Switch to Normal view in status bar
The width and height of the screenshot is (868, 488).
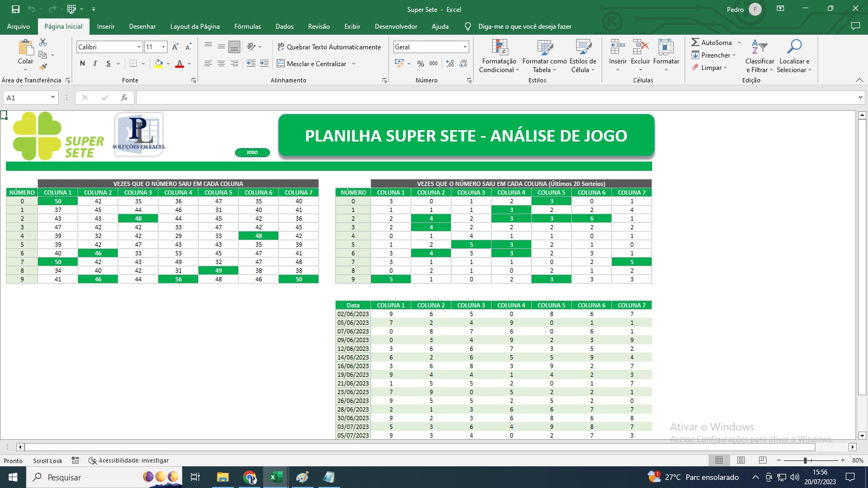click(719, 460)
